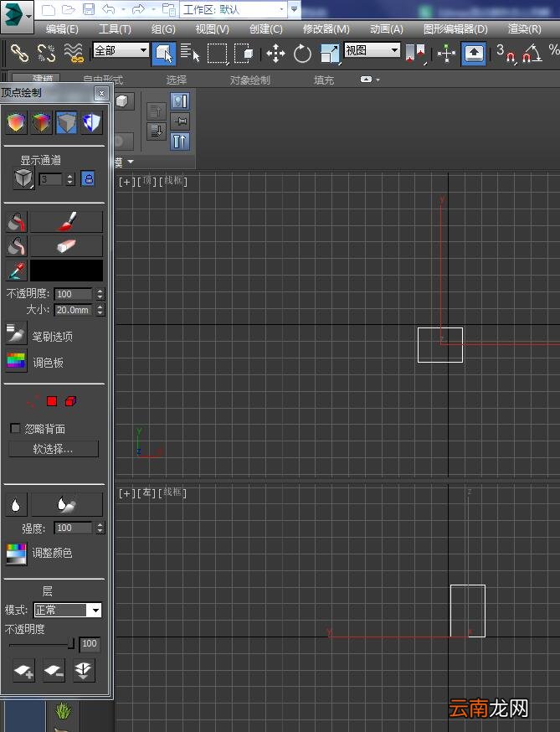The width and height of the screenshot is (560, 732).
Task: Check the 忽略背面 checkbox
Action: click(x=15, y=428)
